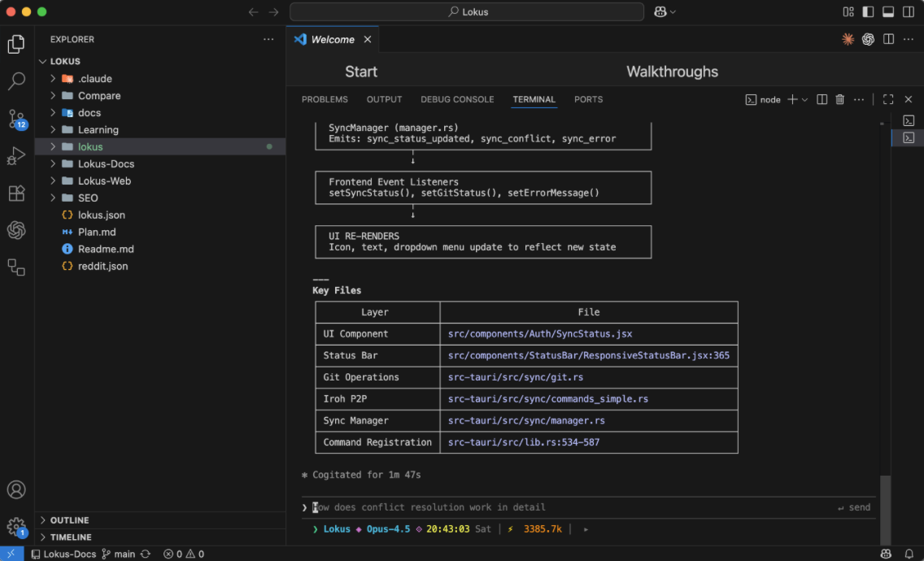
Task: Expand the Lokus-Docs folder
Action: pyautogui.click(x=106, y=163)
